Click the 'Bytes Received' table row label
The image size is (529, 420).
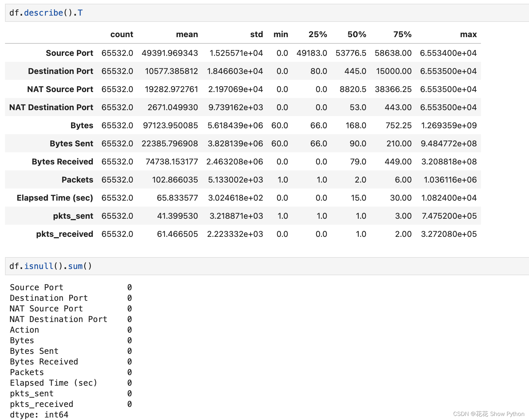[62, 162]
